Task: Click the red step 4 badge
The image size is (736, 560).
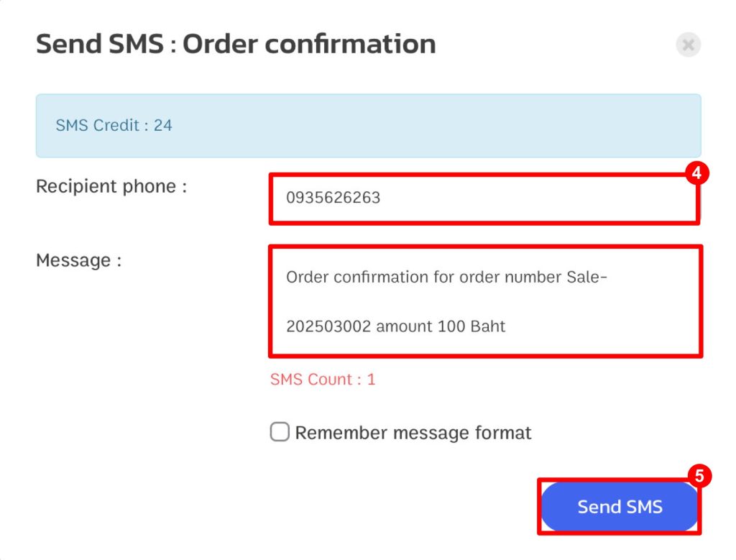Action: point(696,173)
